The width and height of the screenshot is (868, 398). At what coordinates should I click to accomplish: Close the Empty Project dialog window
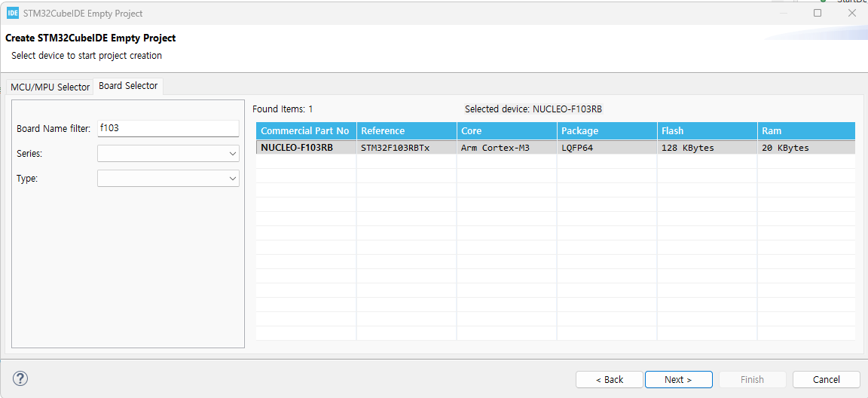[852, 13]
